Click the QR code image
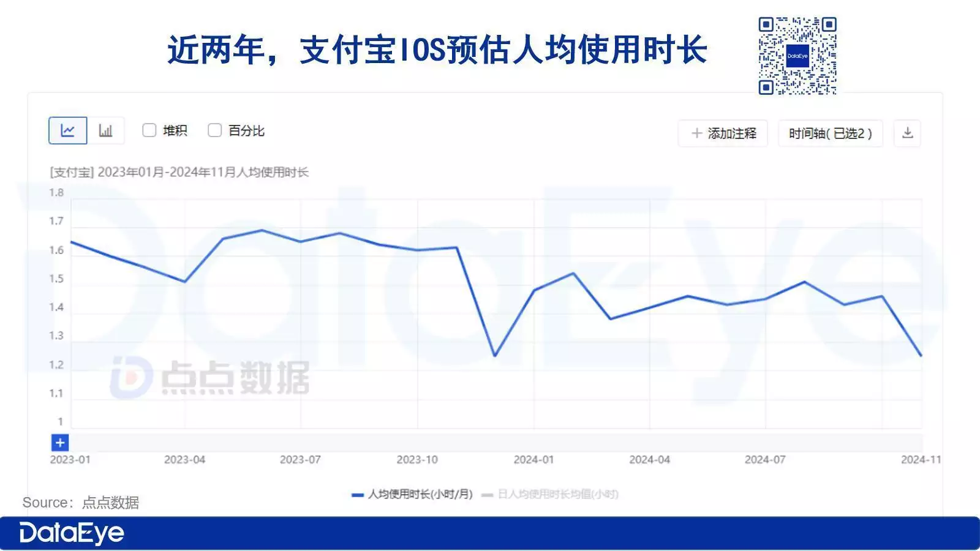Screen dimensions: 980x551 pos(797,56)
